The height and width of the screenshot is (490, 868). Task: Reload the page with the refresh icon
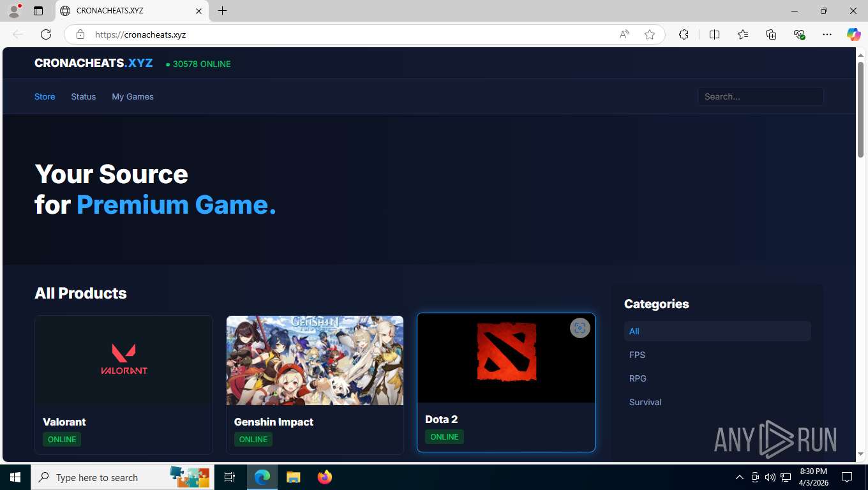pyautogui.click(x=46, y=34)
